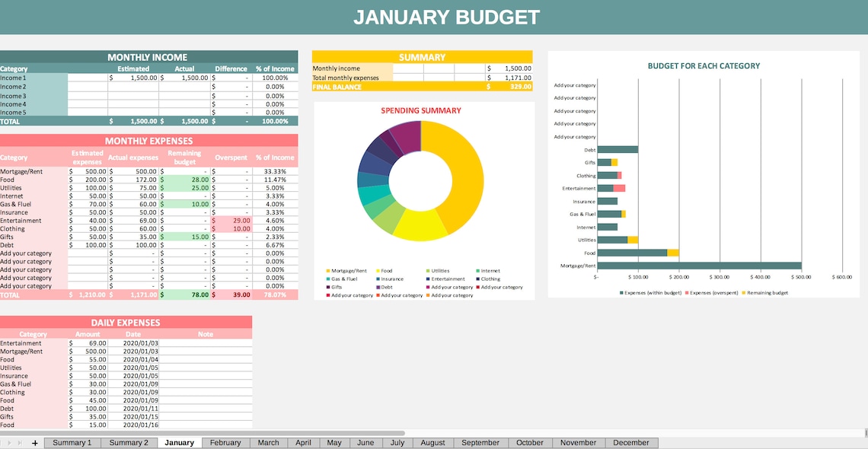Click Utilities remaining budget 25.00 cell
Screen dimensions: 868x449
(x=184, y=188)
